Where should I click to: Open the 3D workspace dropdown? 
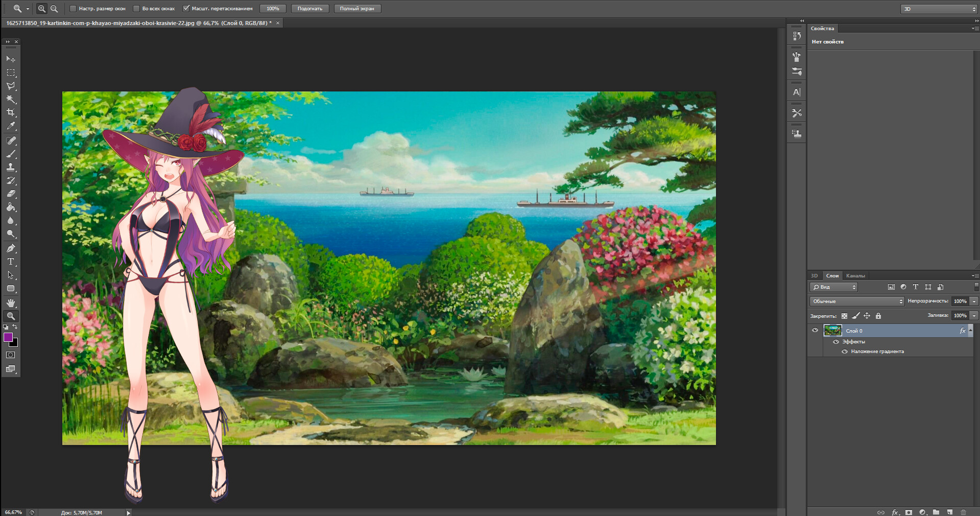(938, 8)
